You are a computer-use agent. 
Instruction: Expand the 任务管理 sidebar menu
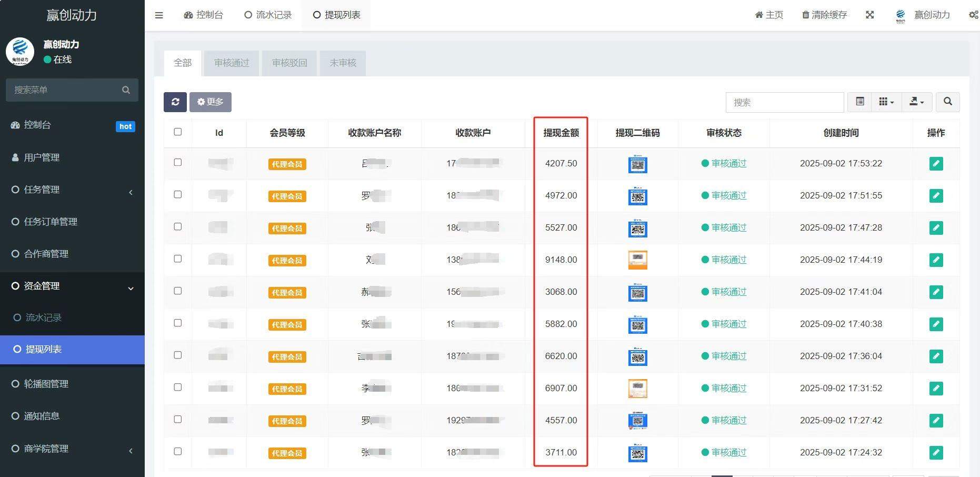(72, 190)
